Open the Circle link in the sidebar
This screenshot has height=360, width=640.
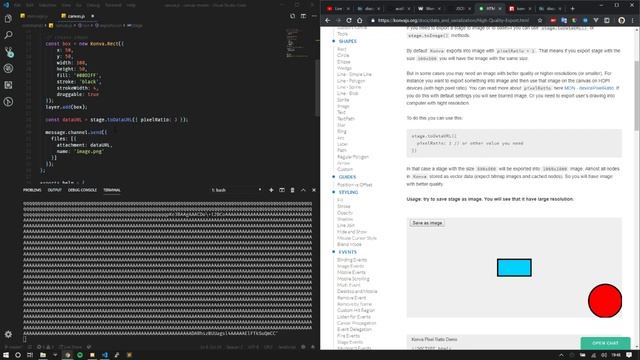(x=343, y=56)
